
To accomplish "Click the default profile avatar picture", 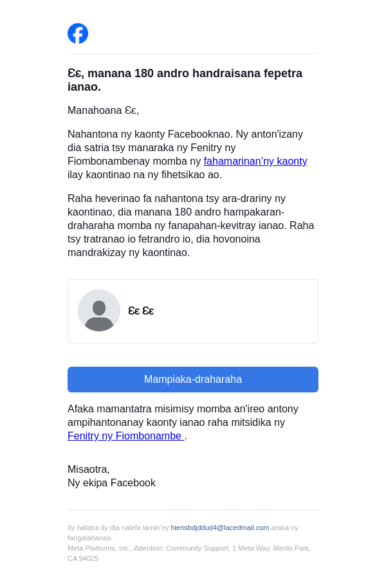I will click(x=99, y=311).
